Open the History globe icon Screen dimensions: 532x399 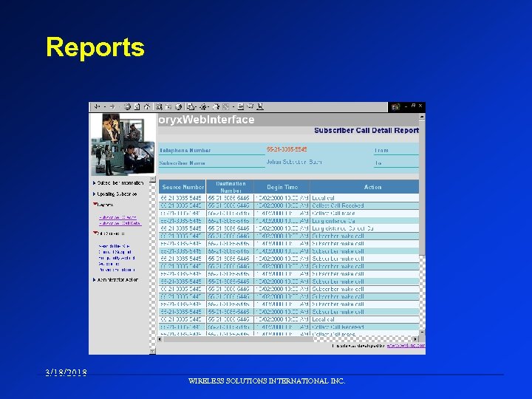pyautogui.click(x=179, y=107)
